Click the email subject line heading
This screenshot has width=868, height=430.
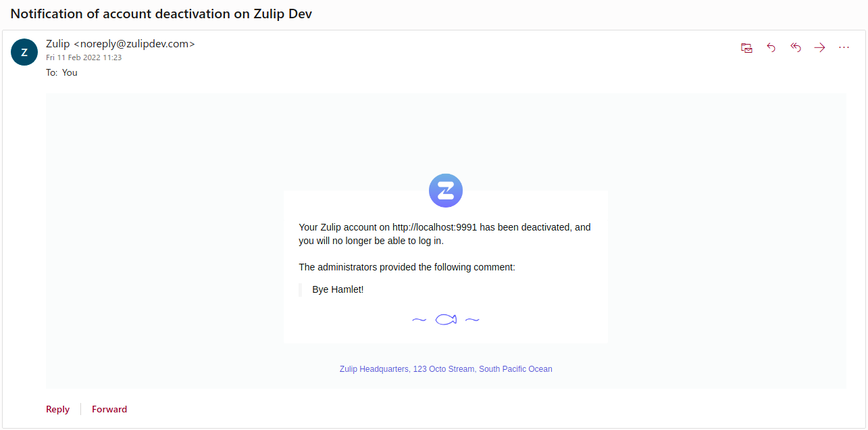(x=161, y=14)
